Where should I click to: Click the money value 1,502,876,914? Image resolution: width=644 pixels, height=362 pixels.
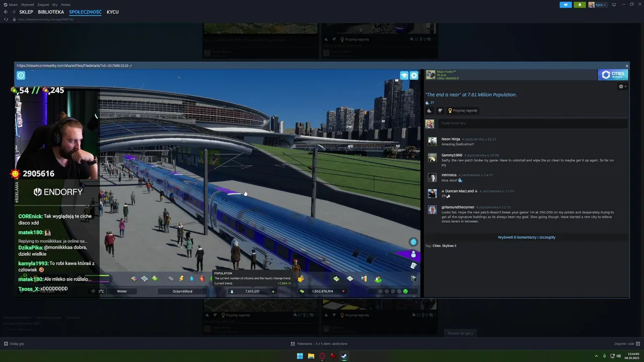tap(323, 291)
